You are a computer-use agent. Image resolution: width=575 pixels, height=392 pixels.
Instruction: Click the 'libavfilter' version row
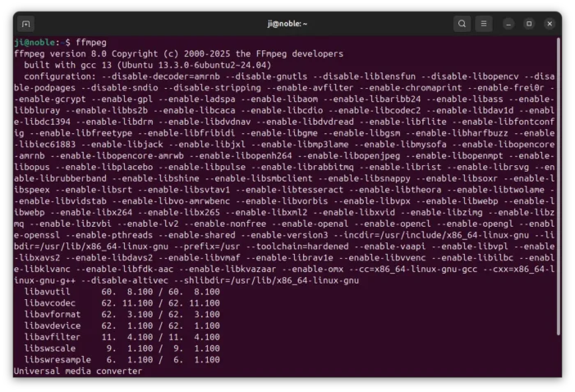point(122,337)
